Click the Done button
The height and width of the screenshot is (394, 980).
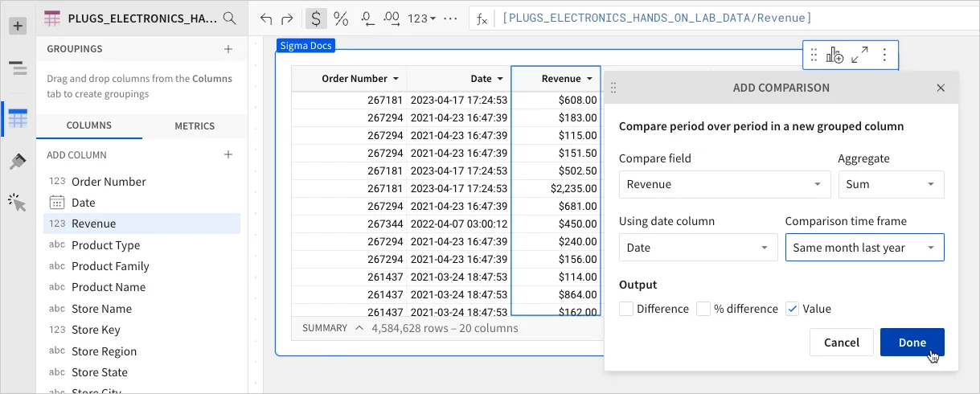point(912,342)
